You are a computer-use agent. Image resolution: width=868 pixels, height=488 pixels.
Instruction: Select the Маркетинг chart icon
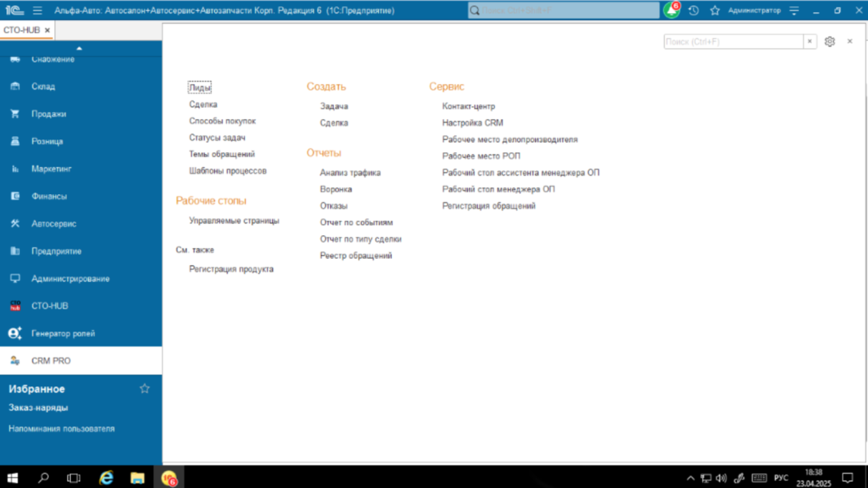point(15,169)
